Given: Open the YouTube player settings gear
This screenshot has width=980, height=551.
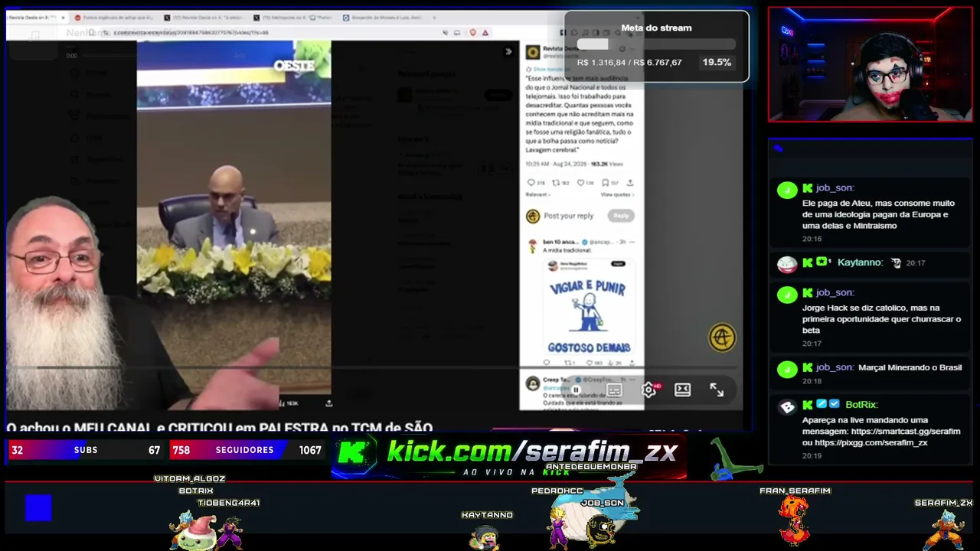Looking at the screenshot, I should pyautogui.click(x=648, y=390).
